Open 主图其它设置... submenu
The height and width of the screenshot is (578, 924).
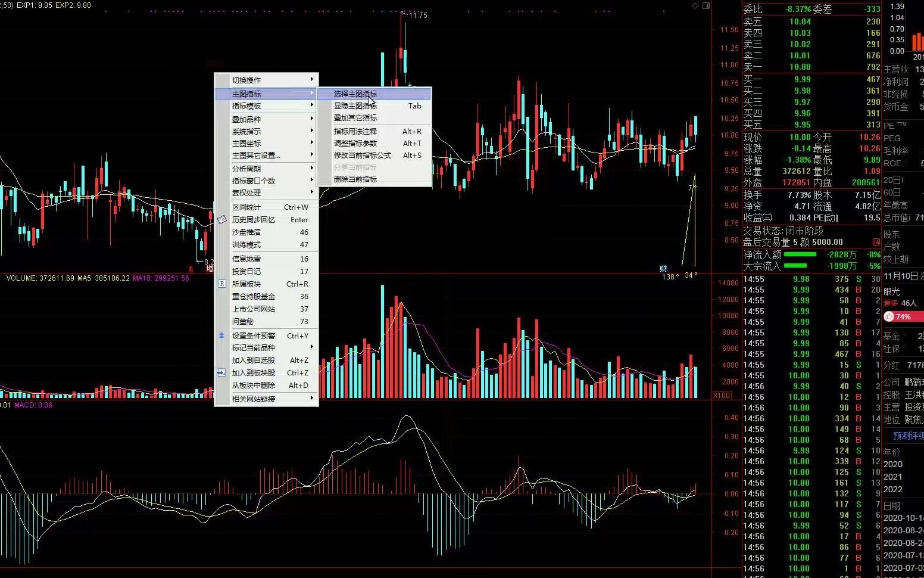tap(267, 156)
